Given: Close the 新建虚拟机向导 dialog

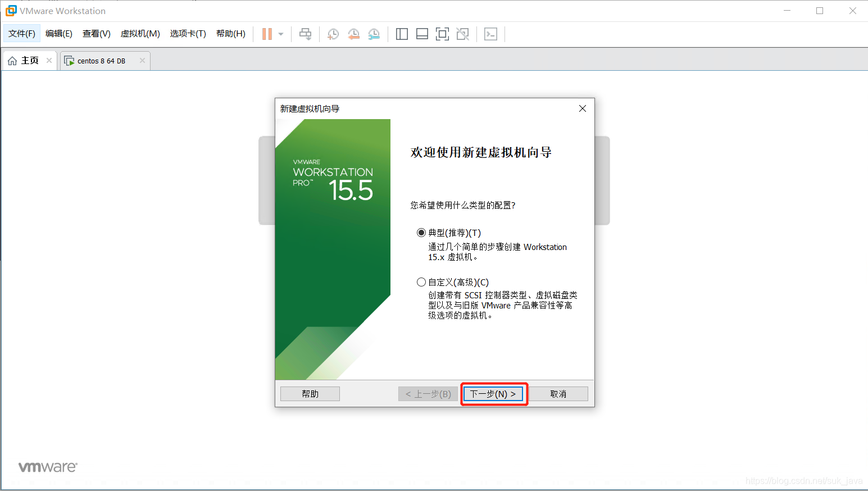Looking at the screenshot, I should pos(583,108).
